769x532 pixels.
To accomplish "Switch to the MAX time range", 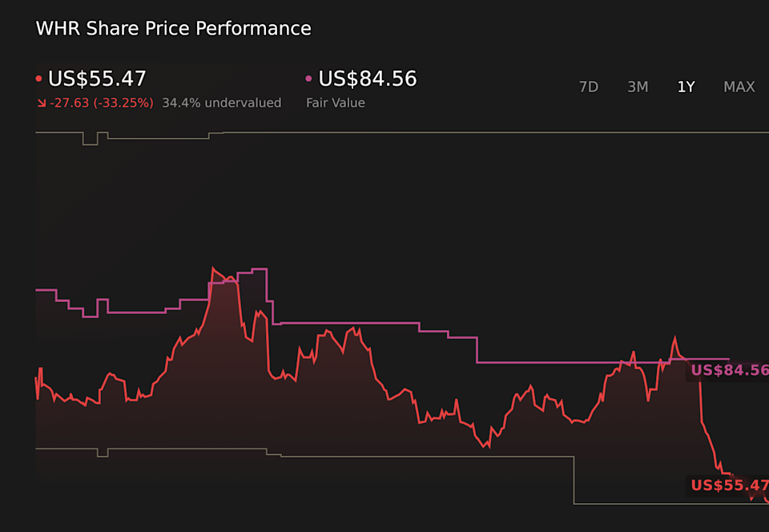I will [739, 87].
